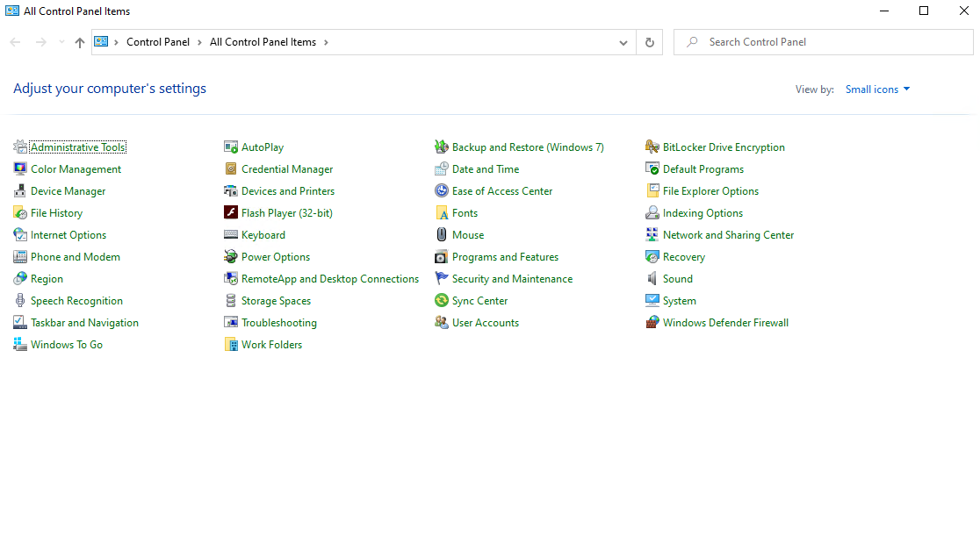Click the Flash Player (32-bit) icon

[x=231, y=213]
